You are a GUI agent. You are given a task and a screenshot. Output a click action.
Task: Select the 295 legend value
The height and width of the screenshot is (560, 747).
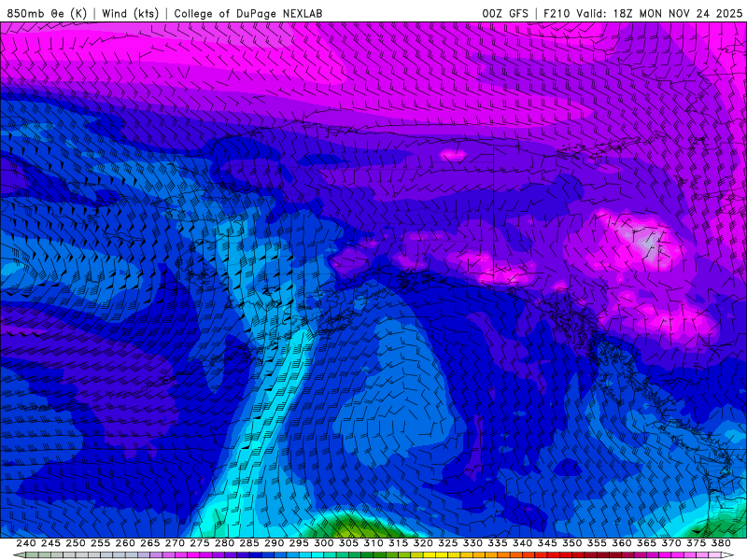click(x=299, y=543)
